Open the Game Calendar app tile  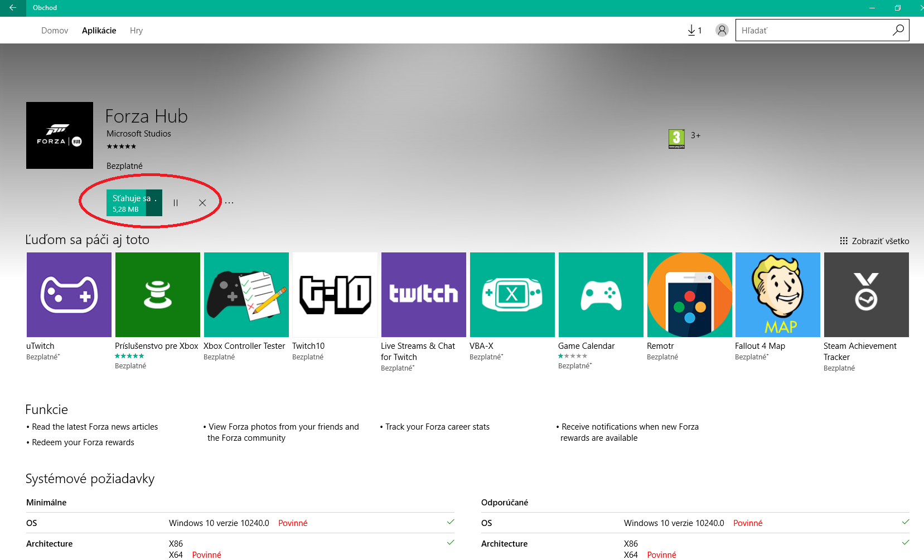point(601,295)
